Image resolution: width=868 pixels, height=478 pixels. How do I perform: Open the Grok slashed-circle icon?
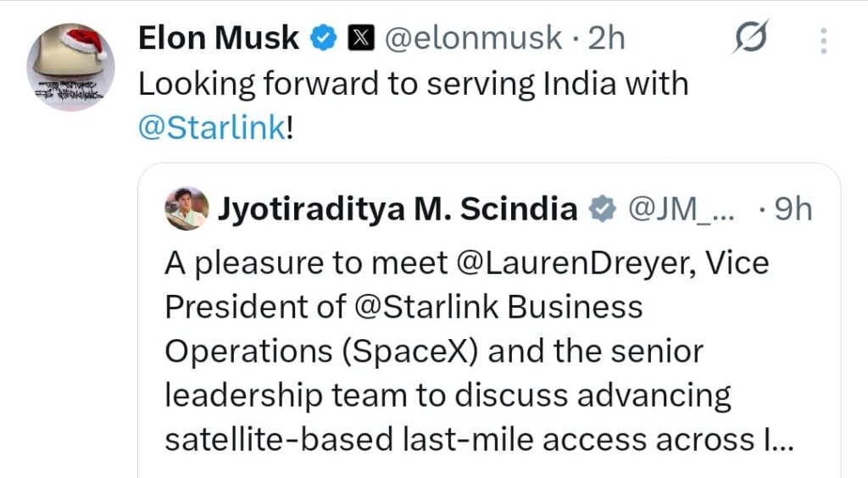click(751, 38)
